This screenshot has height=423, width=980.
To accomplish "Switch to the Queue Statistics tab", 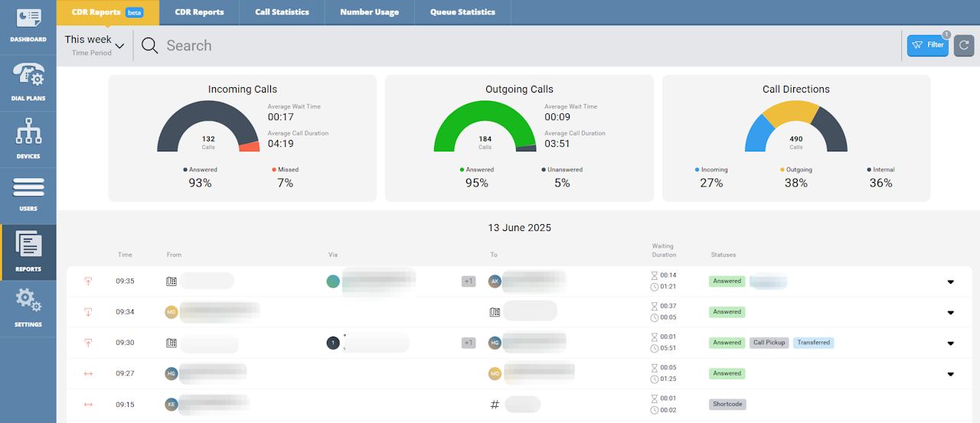I will point(462,12).
